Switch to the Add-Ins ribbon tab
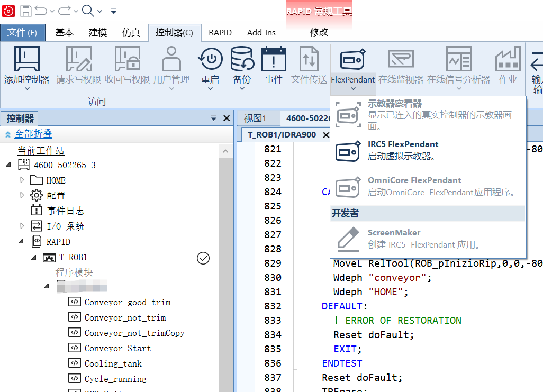Viewport: 543px width, 392px height. pos(261,33)
